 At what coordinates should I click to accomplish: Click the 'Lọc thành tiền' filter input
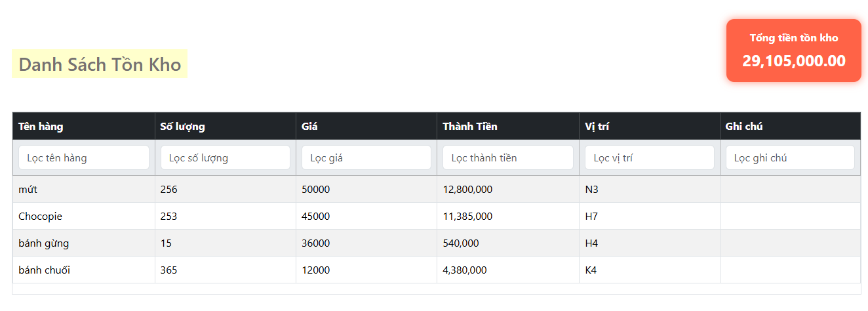(507, 157)
